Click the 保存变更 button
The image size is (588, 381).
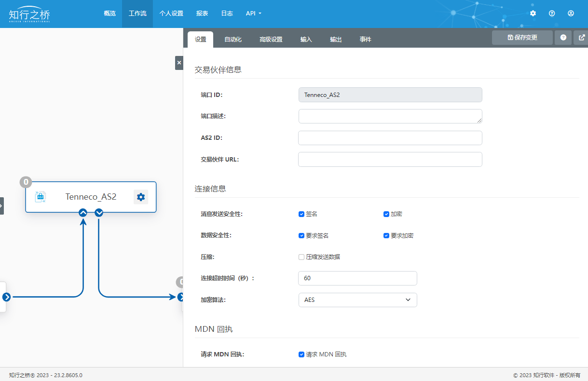point(522,38)
